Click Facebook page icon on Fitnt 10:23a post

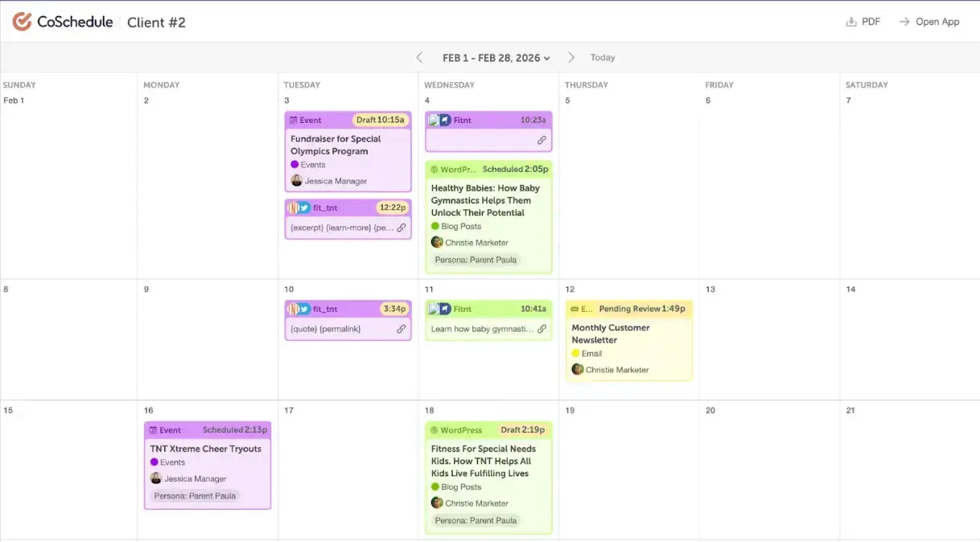(445, 120)
